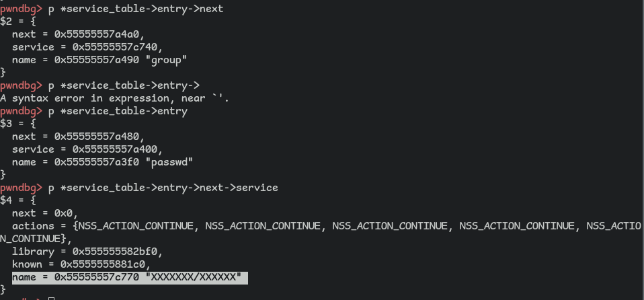Click the known = 0x5555555881c0 line
The image size is (644, 300).
coord(82,264)
